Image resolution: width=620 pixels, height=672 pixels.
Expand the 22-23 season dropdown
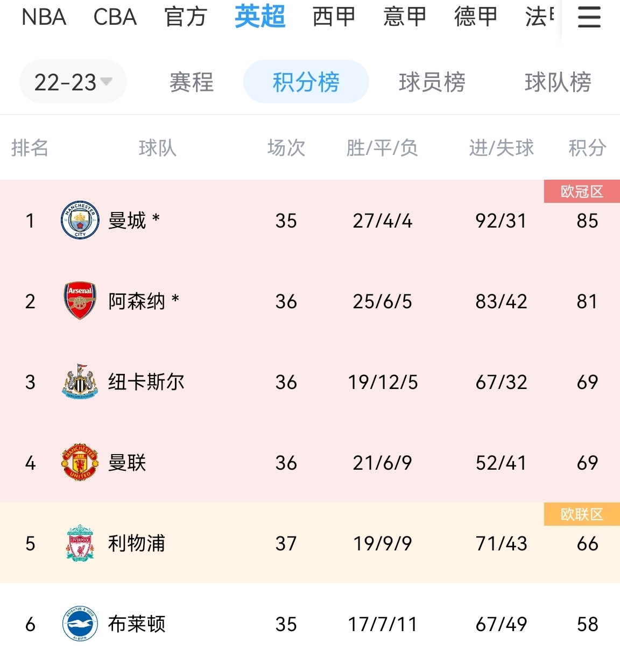[x=73, y=82]
